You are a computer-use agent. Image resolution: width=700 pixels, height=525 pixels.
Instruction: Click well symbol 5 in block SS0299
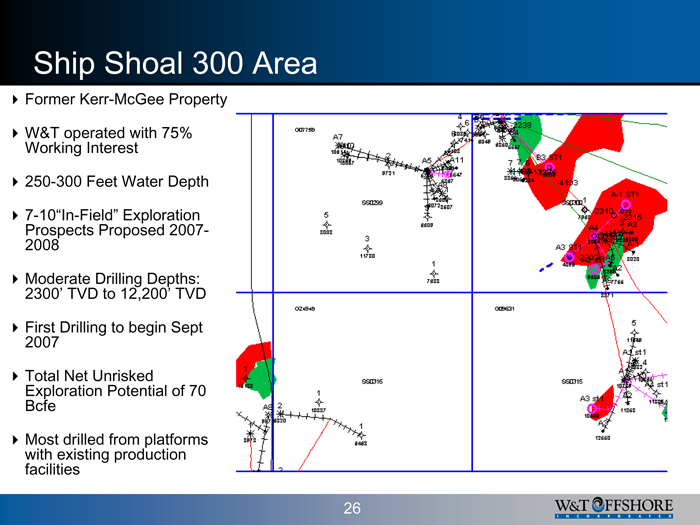pos(327,224)
